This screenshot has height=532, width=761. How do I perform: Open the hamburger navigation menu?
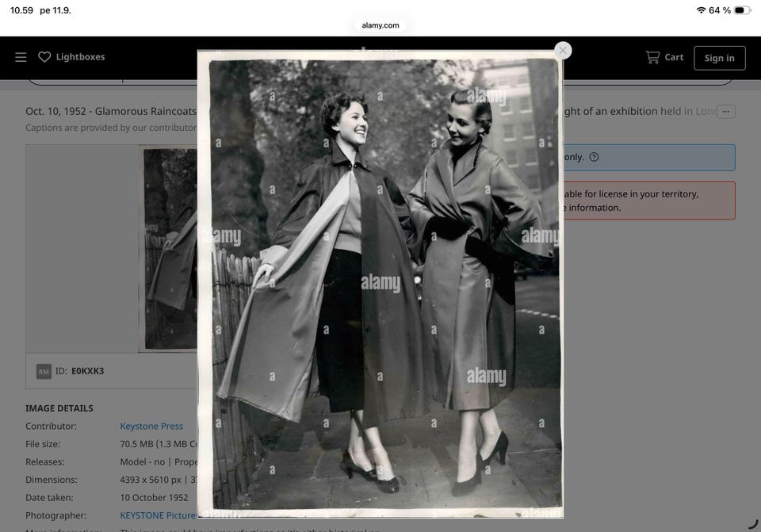point(21,57)
